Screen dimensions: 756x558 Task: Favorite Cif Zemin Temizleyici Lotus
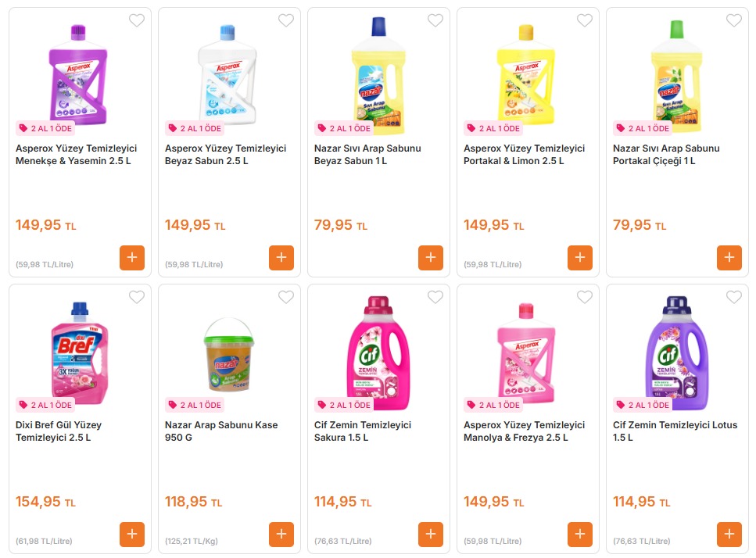[x=734, y=297]
